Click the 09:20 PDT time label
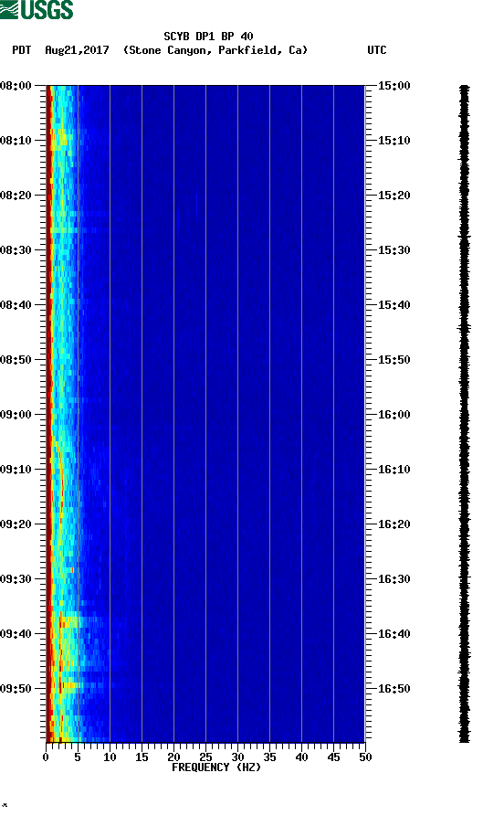 16,524
